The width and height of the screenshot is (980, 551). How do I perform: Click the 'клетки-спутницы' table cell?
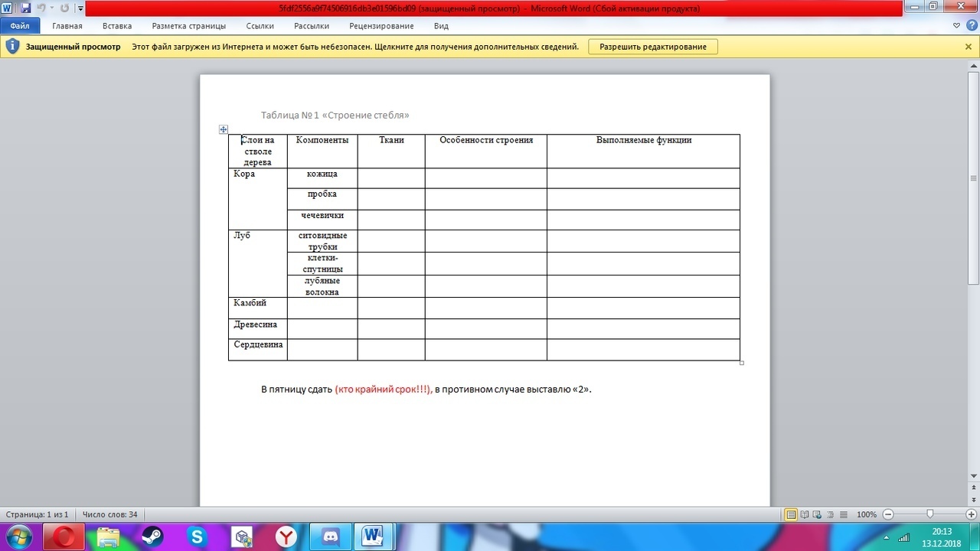coord(322,263)
